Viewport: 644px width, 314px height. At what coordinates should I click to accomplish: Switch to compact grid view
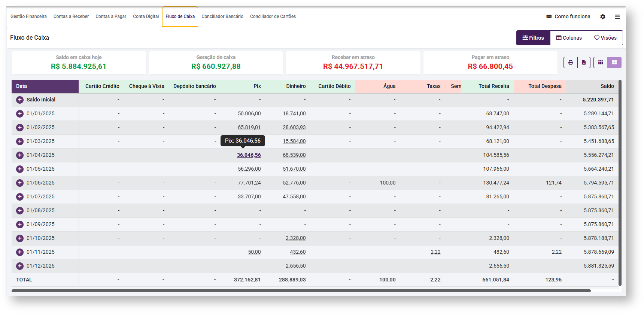pos(601,63)
